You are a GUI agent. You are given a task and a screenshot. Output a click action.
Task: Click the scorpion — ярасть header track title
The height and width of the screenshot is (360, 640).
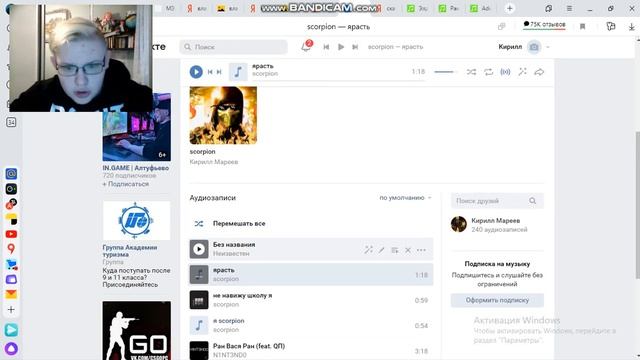coord(396,47)
